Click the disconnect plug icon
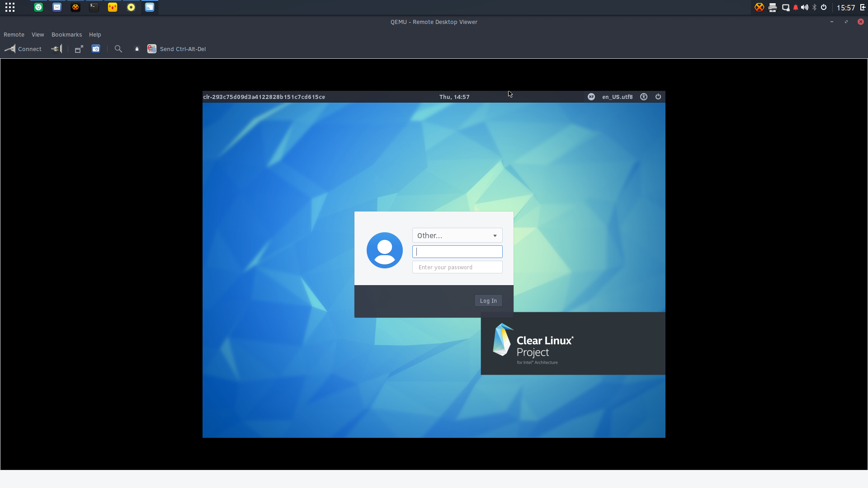The height and width of the screenshot is (488, 868). (x=57, y=49)
